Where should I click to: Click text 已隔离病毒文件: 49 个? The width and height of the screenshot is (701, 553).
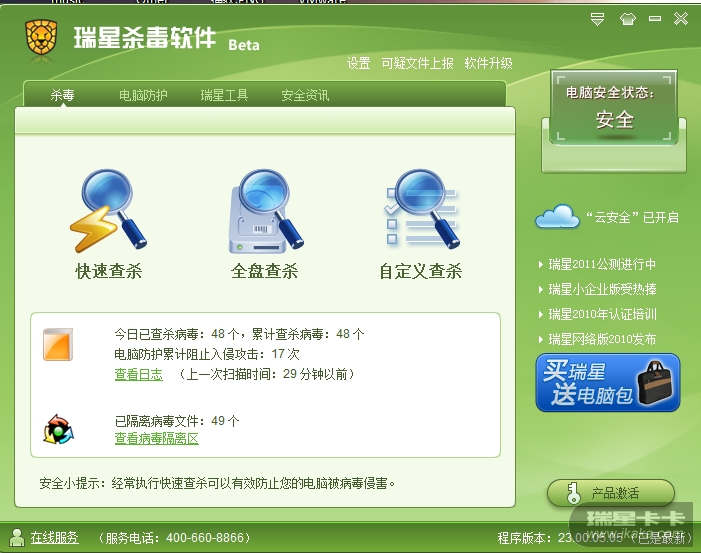(x=177, y=421)
